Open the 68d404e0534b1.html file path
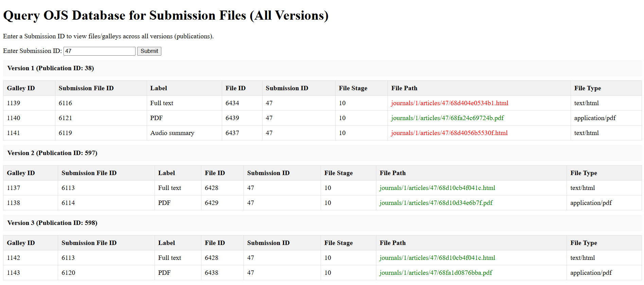 [x=449, y=103]
